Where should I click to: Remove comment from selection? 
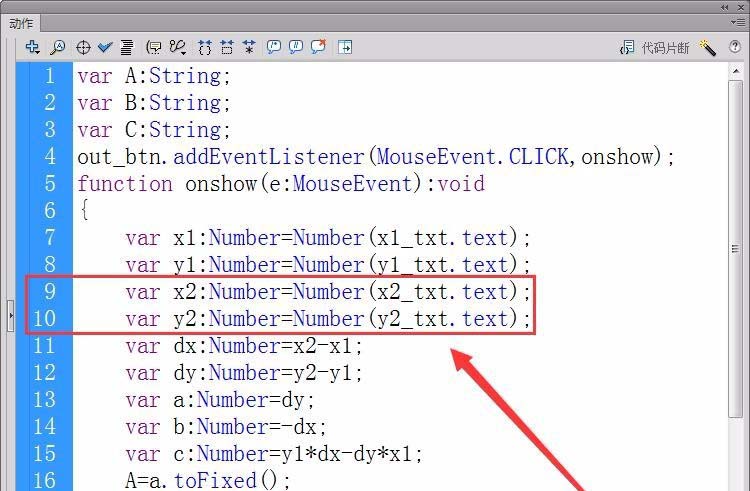[319, 46]
